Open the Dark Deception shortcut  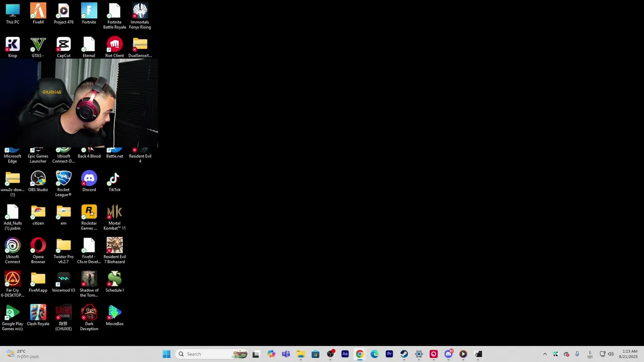click(89, 318)
